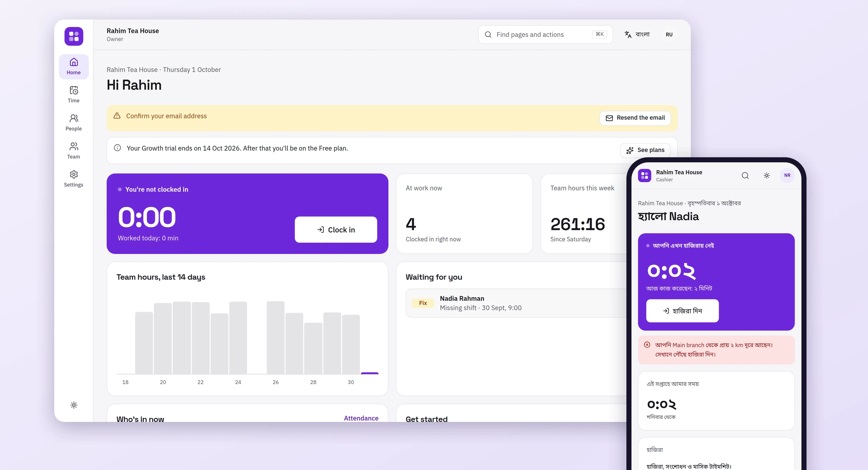Open Settings gear in sidebar
Image resolution: width=868 pixels, height=470 pixels.
[x=74, y=179]
